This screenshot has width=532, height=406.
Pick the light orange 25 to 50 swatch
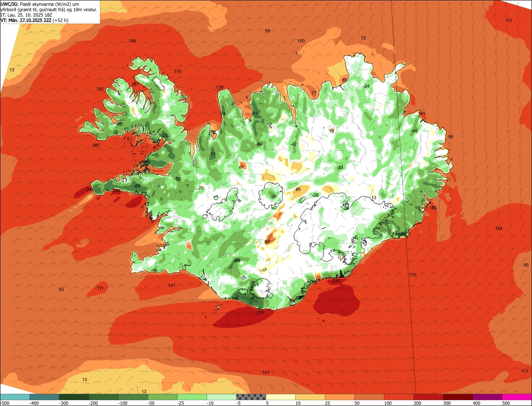tap(339, 397)
